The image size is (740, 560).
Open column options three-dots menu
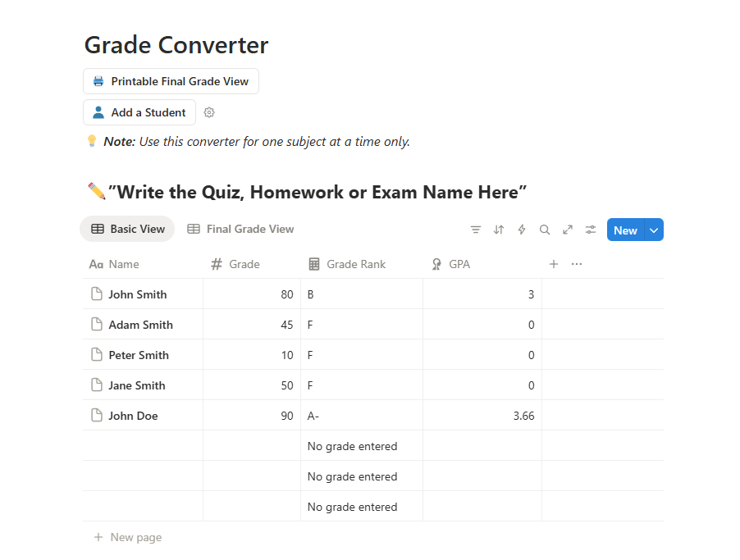click(x=577, y=264)
